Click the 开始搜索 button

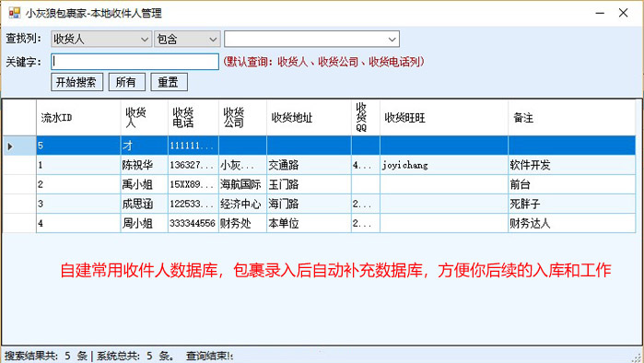[76, 82]
